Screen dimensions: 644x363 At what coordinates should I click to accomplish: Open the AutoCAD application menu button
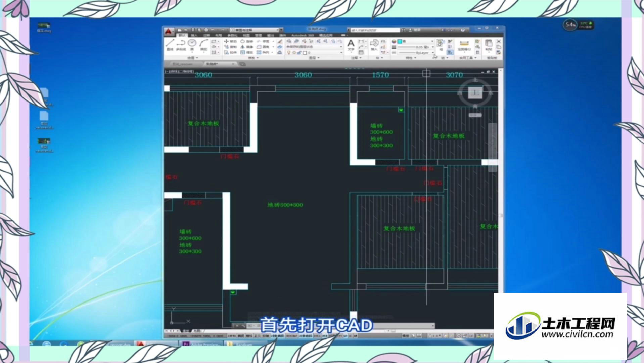click(169, 32)
